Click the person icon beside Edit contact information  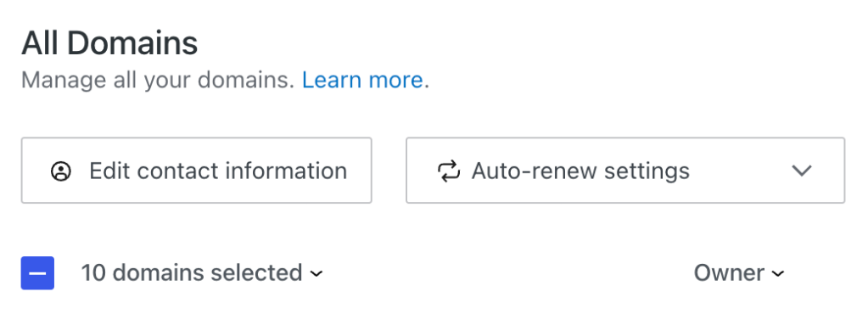click(61, 171)
